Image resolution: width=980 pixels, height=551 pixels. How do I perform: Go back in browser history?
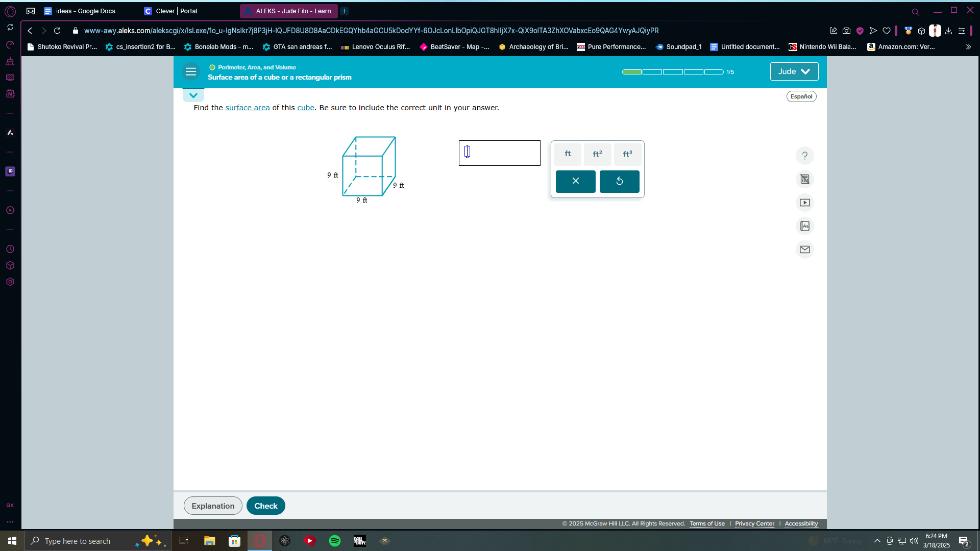coord(30,31)
